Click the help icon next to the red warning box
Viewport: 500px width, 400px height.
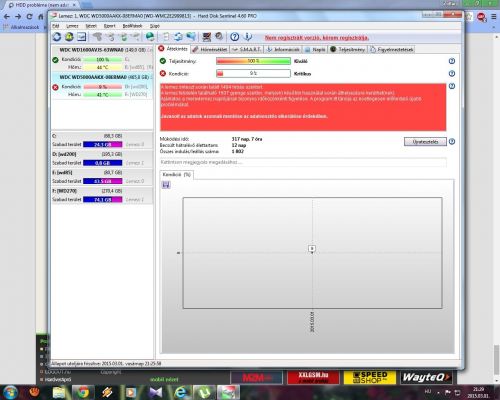(452, 86)
